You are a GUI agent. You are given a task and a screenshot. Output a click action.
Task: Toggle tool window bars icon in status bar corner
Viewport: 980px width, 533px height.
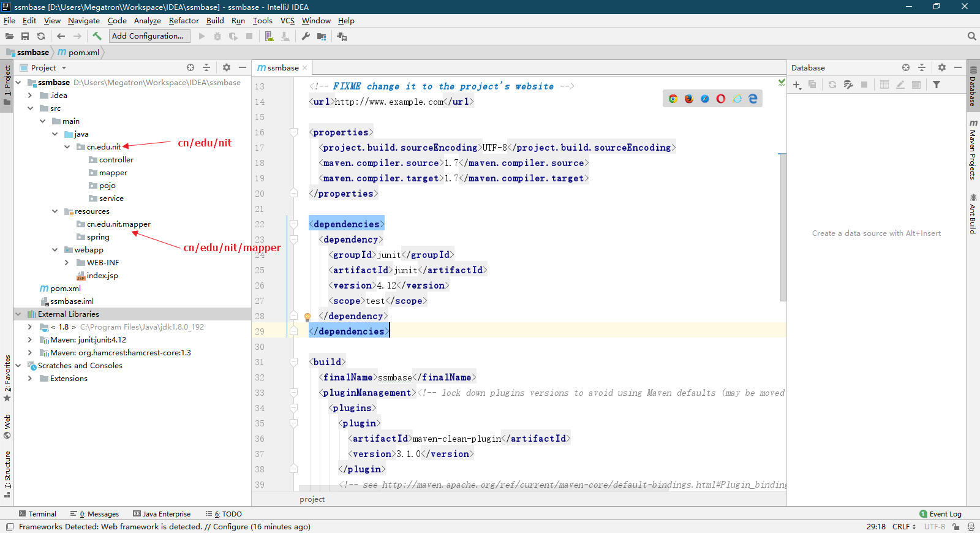pyautogui.click(x=9, y=526)
